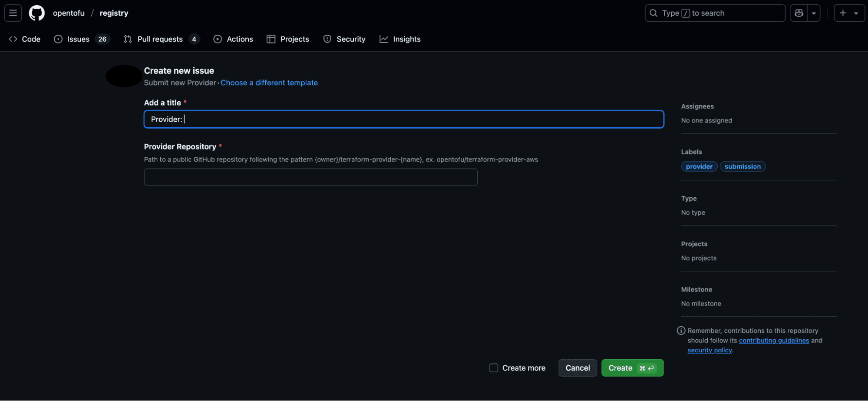The height and width of the screenshot is (401, 868).
Task: Click the green Create button
Action: click(632, 368)
